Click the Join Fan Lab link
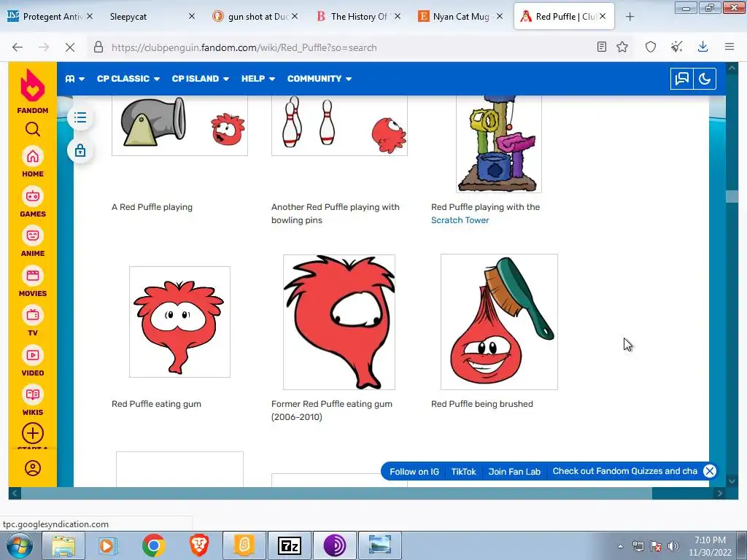This screenshot has width=747, height=560. pyautogui.click(x=514, y=472)
